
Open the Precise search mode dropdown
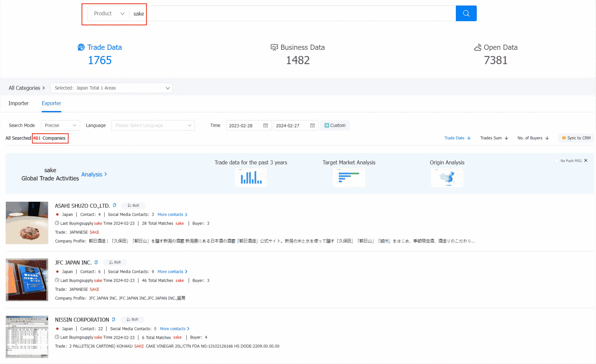(60, 125)
